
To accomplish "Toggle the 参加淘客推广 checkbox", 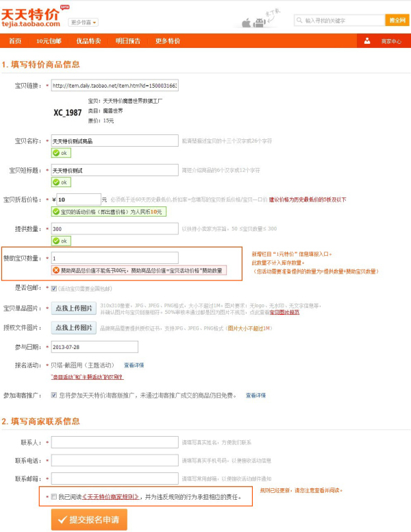I will coord(54,395).
